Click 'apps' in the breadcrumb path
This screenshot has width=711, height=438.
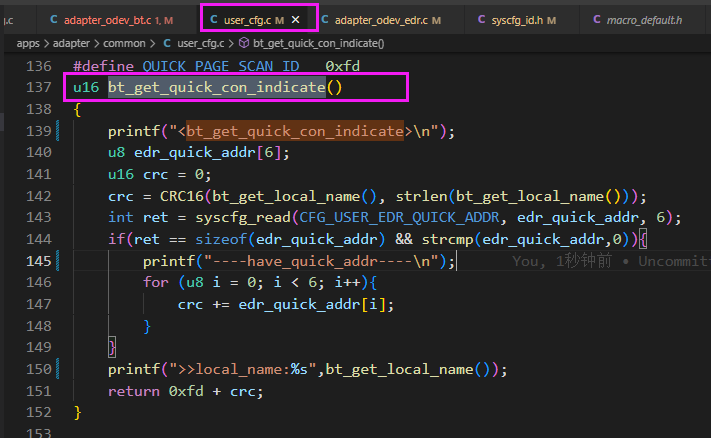click(28, 44)
